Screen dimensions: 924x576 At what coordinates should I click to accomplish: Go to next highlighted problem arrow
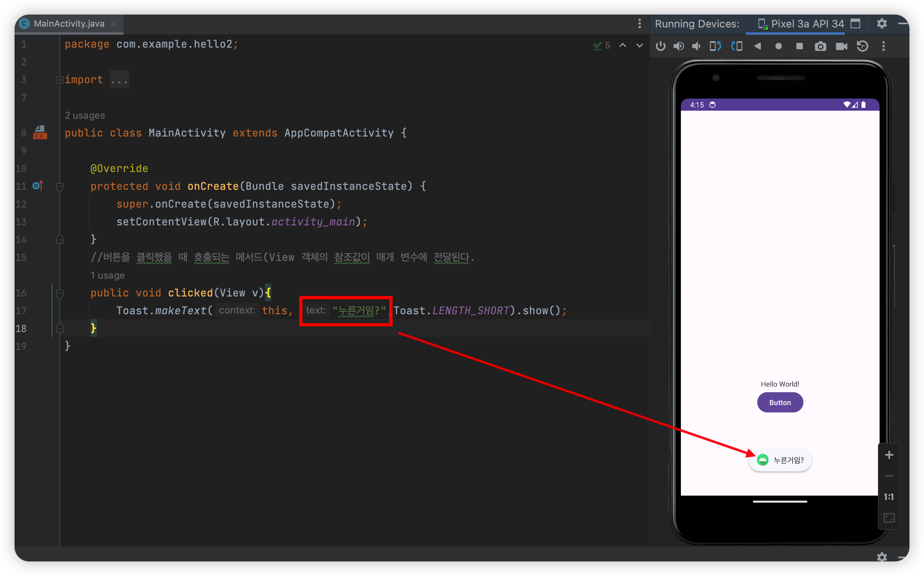point(640,45)
